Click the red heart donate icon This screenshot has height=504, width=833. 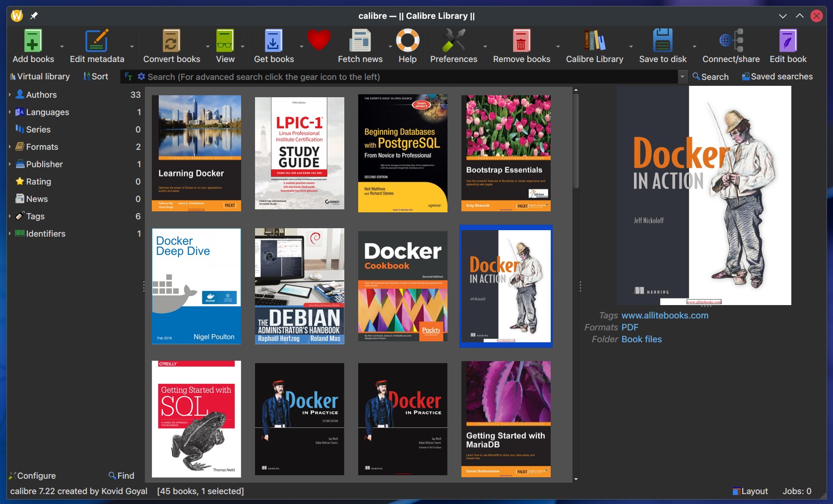pos(319,40)
